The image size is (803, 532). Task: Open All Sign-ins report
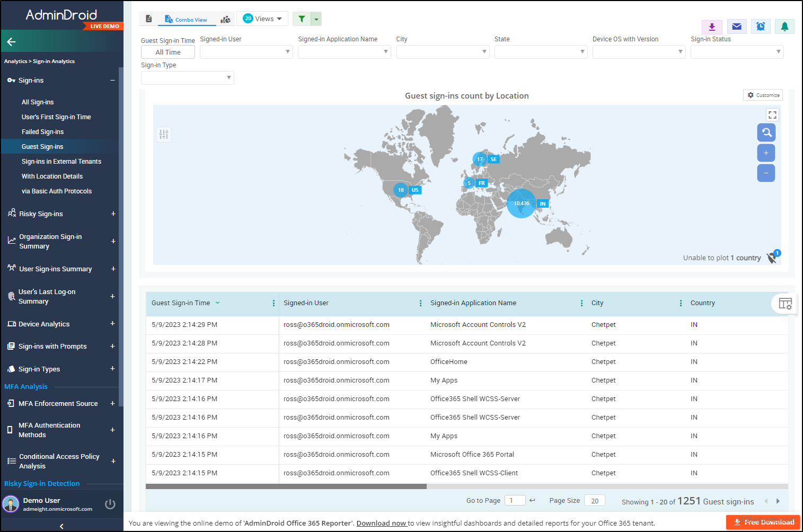(38, 102)
